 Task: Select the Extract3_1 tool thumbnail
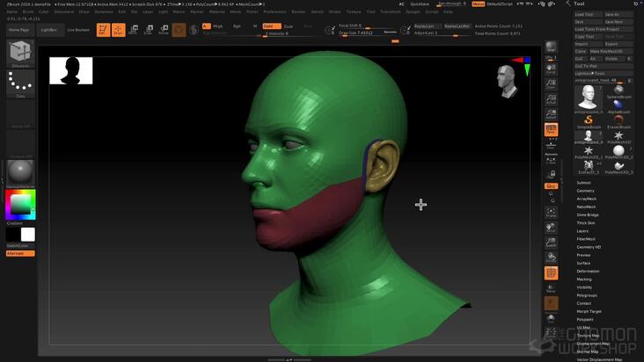[589, 167]
